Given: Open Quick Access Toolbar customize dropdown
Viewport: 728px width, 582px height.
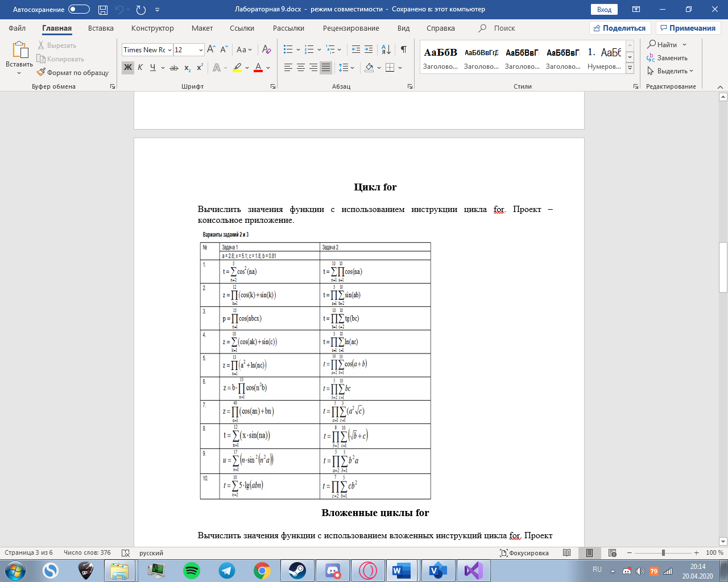Looking at the screenshot, I should pos(157,10).
